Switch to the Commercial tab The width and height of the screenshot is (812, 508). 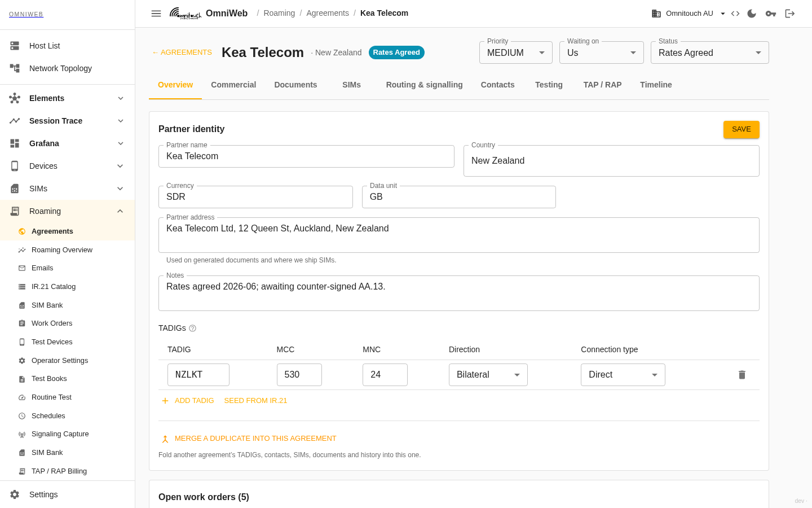coord(233,85)
